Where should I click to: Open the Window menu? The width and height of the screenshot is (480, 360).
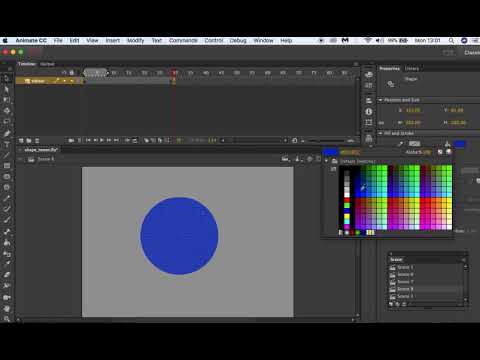[263, 40]
